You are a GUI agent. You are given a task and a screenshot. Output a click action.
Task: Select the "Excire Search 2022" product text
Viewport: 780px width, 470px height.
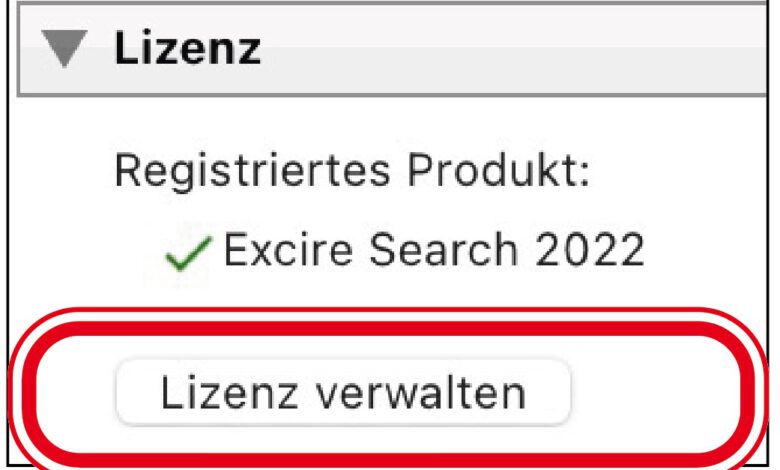(433, 250)
